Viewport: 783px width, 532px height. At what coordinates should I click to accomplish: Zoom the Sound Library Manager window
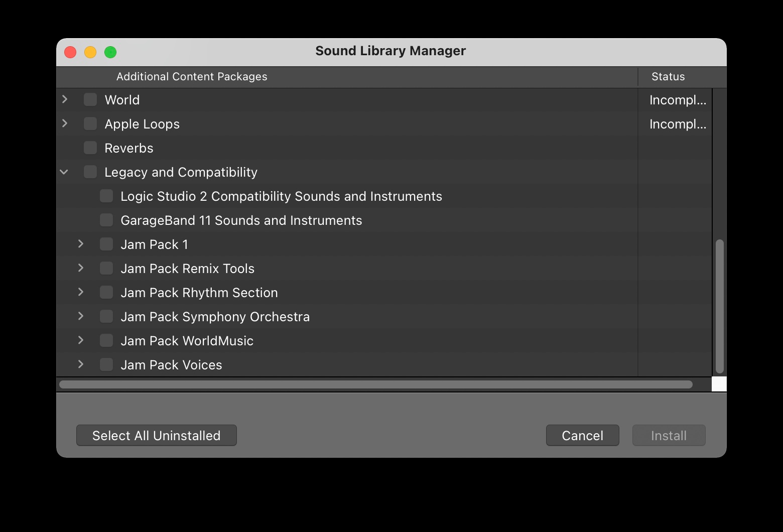(110, 52)
